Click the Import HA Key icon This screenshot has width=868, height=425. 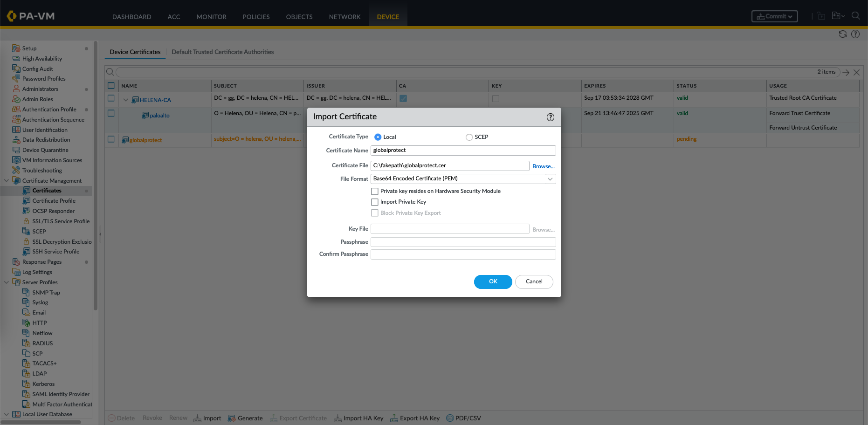[x=338, y=418]
